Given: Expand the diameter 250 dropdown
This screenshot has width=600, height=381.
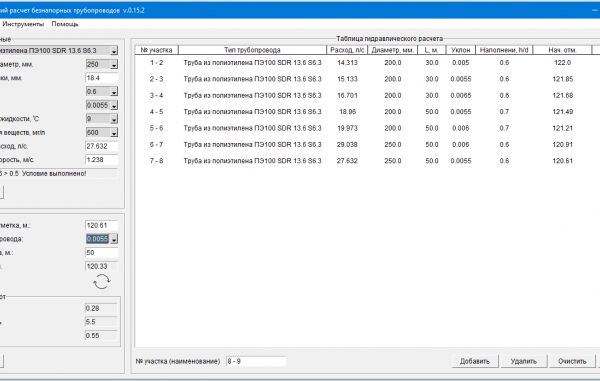Looking at the screenshot, I should pyautogui.click(x=114, y=65).
